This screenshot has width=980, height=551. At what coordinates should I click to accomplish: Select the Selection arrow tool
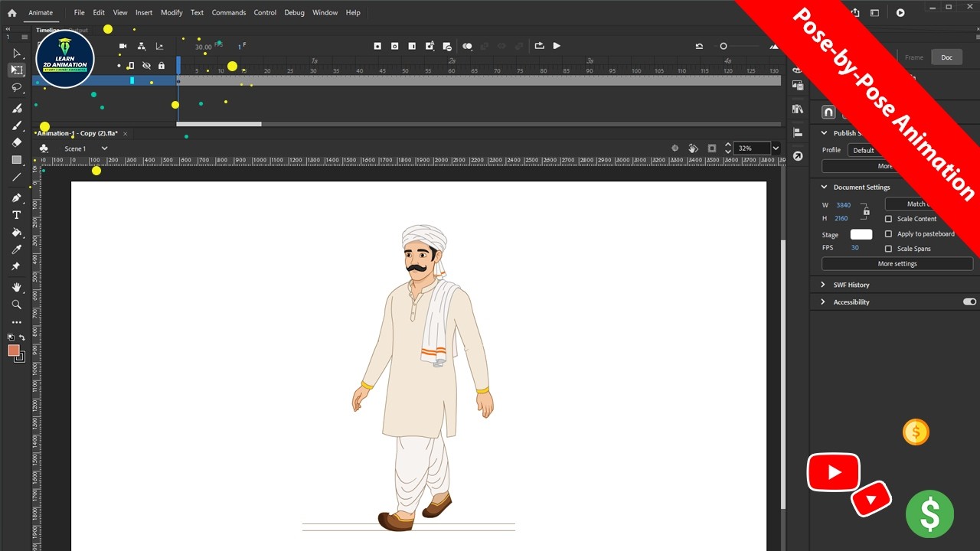click(x=17, y=54)
